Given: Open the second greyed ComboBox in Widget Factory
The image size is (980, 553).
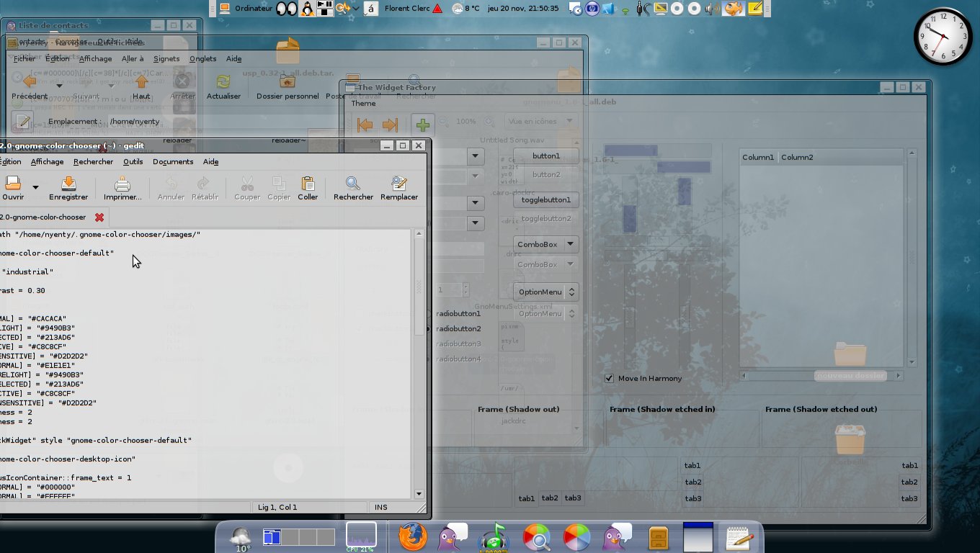Looking at the screenshot, I should coord(546,264).
